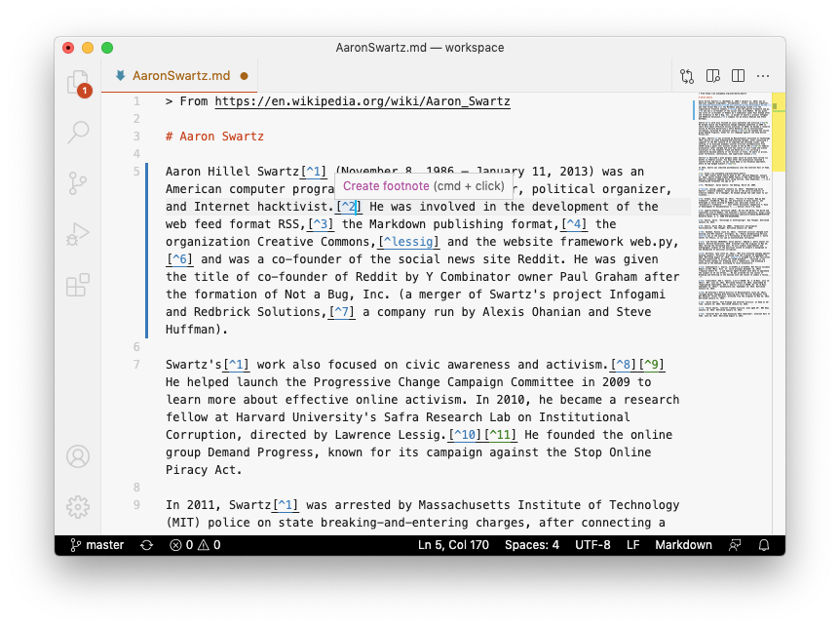Select language mode Markdown
Image resolution: width=840 pixels, height=628 pixels.
coord(683,545)
